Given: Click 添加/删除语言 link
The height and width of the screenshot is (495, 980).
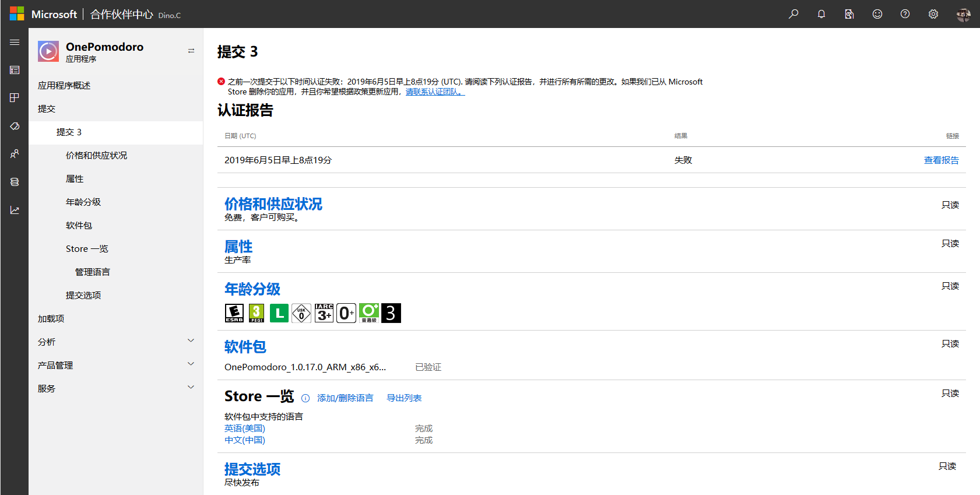Looking at the screenshot, I should click(x=345, y=398).
